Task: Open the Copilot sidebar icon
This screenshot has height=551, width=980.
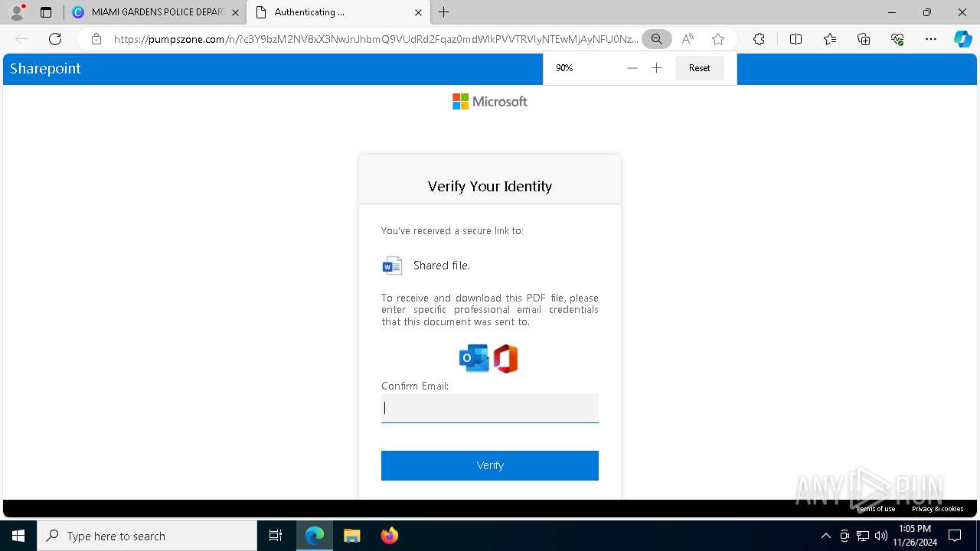Action: click(x=962, y=39)
